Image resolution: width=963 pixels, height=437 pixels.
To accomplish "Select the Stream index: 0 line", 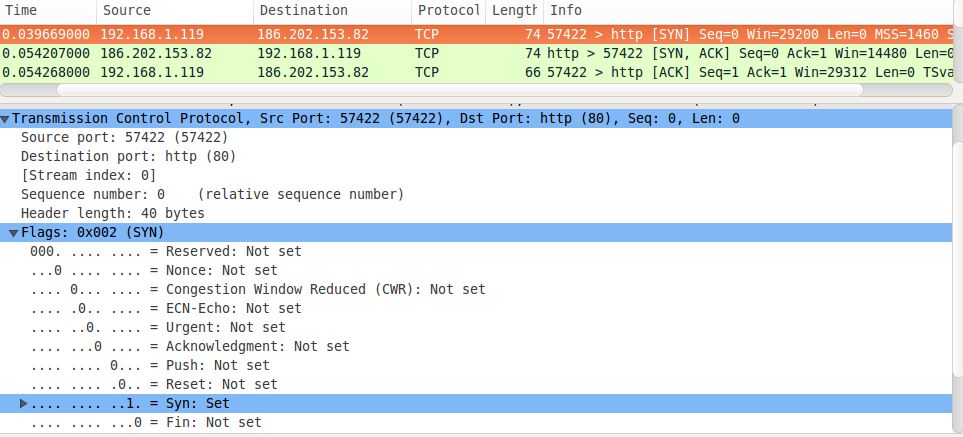I will click(88, 175).
